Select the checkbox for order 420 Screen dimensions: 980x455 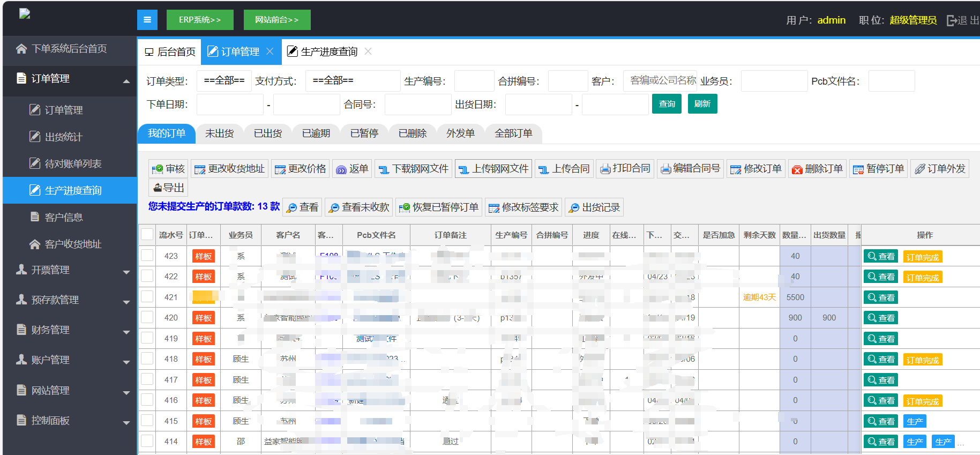(x=147, y=317)
